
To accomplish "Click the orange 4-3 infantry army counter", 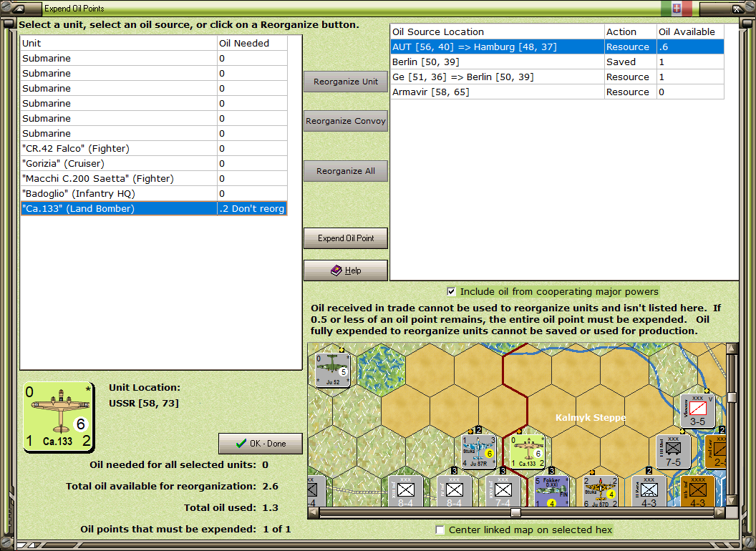I will (698, 491).
